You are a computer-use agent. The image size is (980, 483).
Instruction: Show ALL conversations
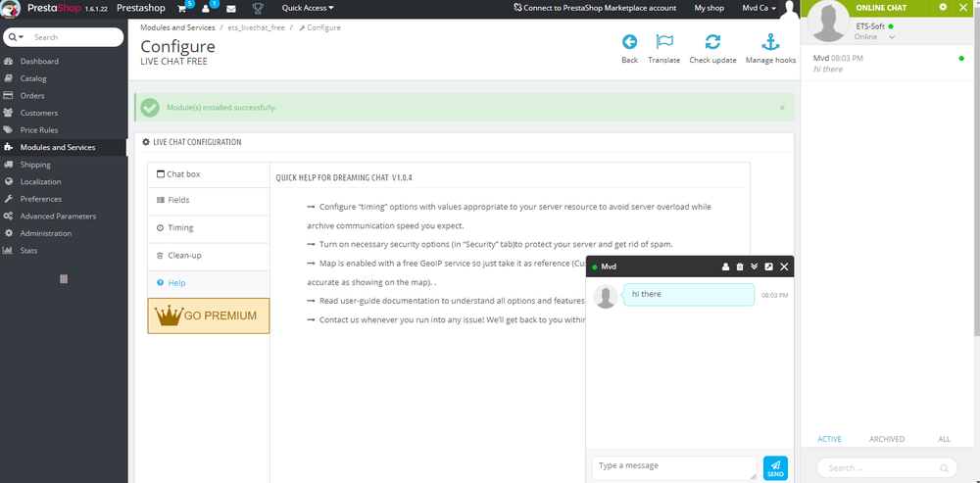pos(945,439)
